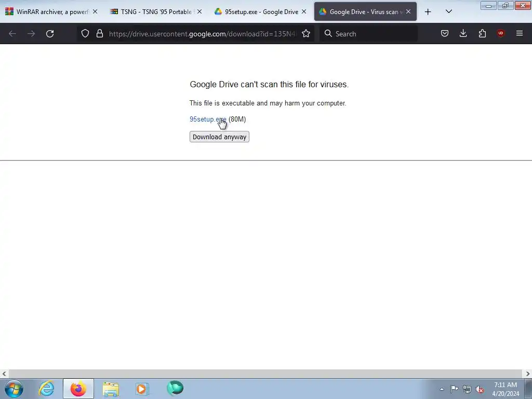
Task: Launch Windows Media Player from taskbar
Action: coord(142,389)
